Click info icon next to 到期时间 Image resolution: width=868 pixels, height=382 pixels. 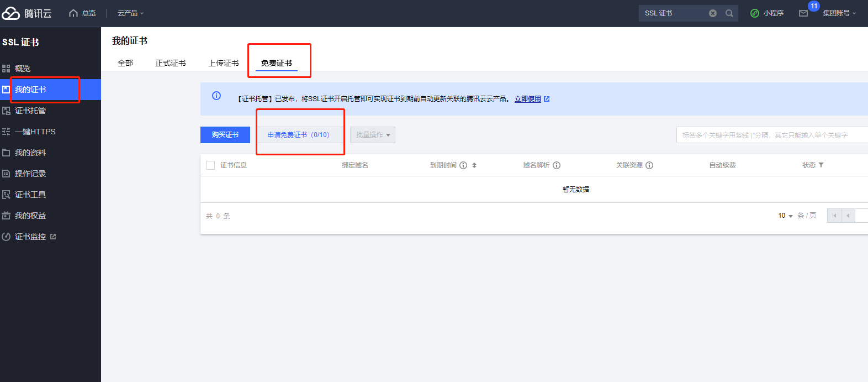tap(463, 165)
